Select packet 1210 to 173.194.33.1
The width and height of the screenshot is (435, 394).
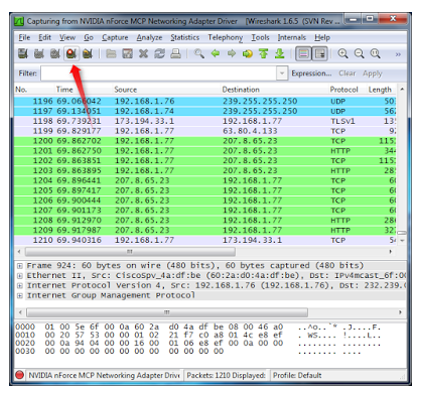click(206, 240)
